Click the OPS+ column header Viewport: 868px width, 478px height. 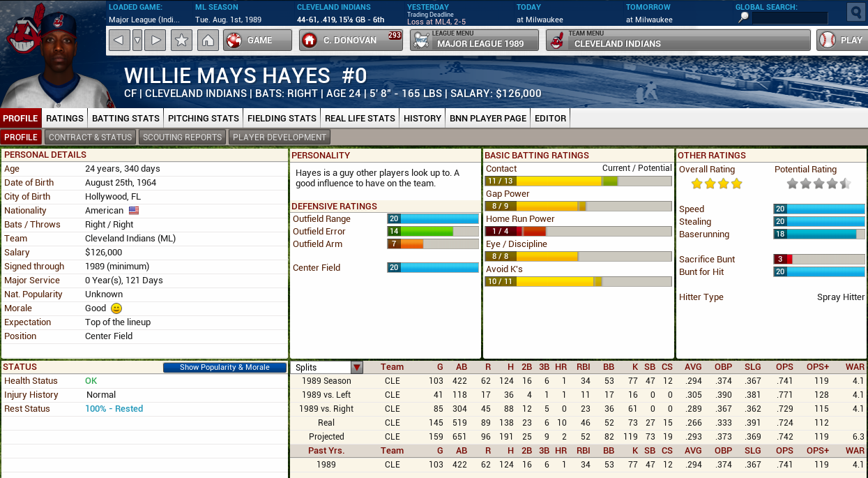(818, 367)
